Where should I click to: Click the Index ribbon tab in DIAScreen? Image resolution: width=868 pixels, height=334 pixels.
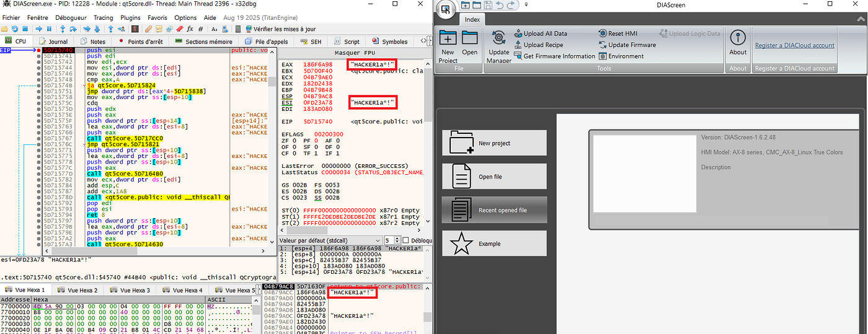[x=472, y=19]
